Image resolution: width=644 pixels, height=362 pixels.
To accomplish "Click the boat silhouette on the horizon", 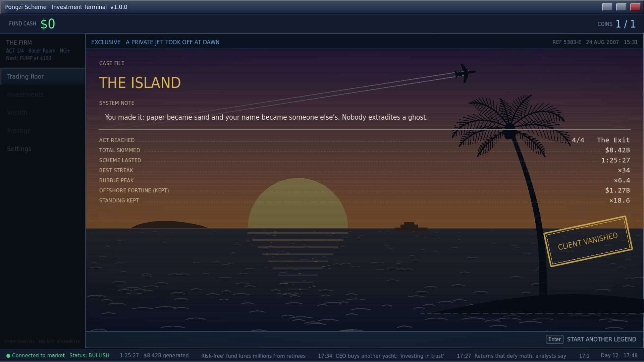I will pyautogui.click(x=411, y=227).
